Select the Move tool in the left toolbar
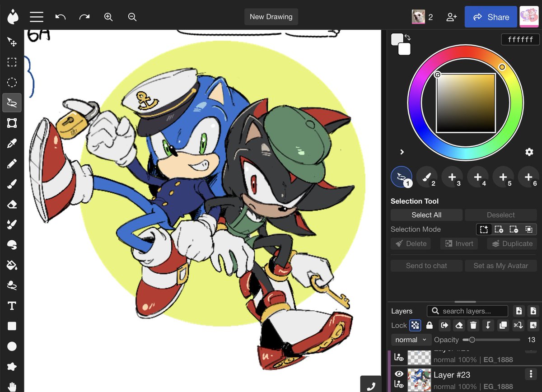This screenshot has width=542, height=392. [12, 42]
